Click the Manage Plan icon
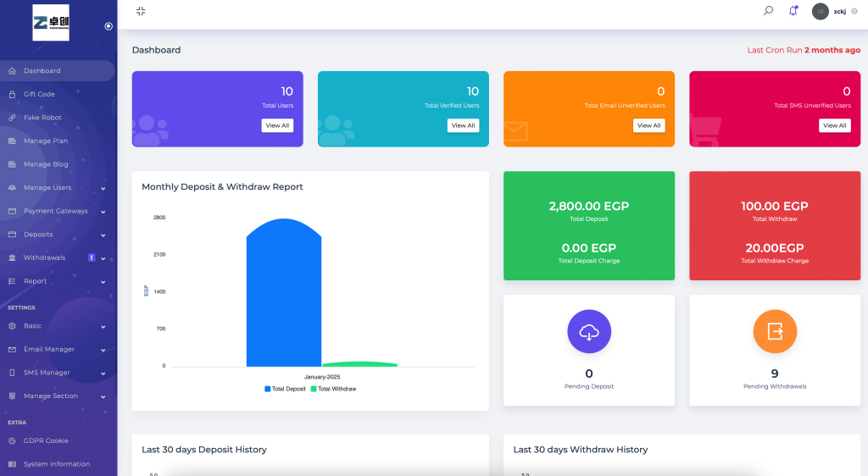Image resolution: width=868 pixels, height=476 pixels. [12, 141]
